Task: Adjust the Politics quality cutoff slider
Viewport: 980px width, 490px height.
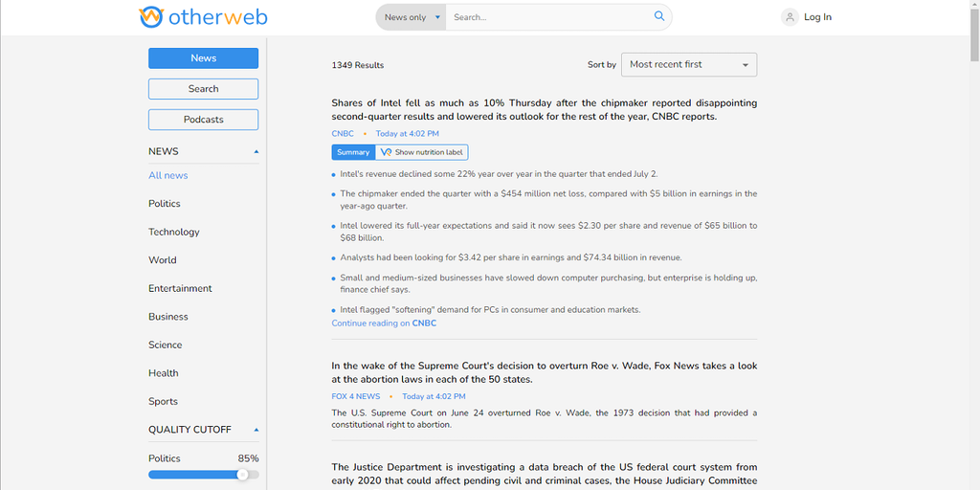Action: click(242, 475)
